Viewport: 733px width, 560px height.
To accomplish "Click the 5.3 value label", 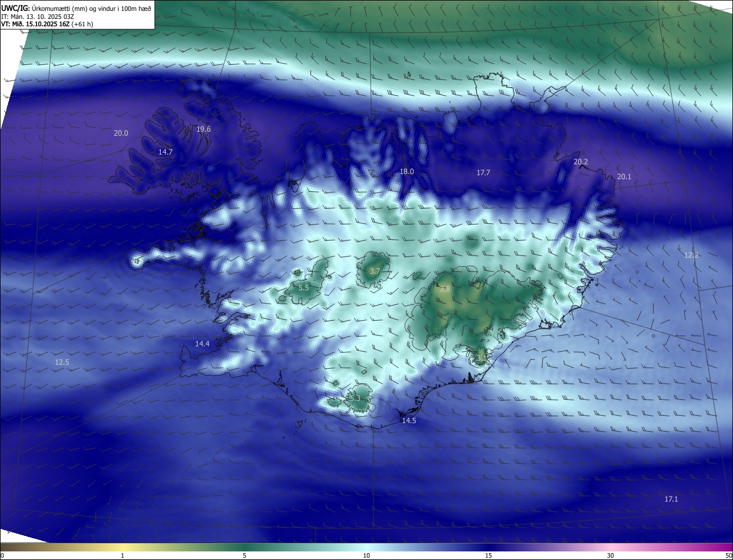I will pyautogui.click(x=355, y=398).
